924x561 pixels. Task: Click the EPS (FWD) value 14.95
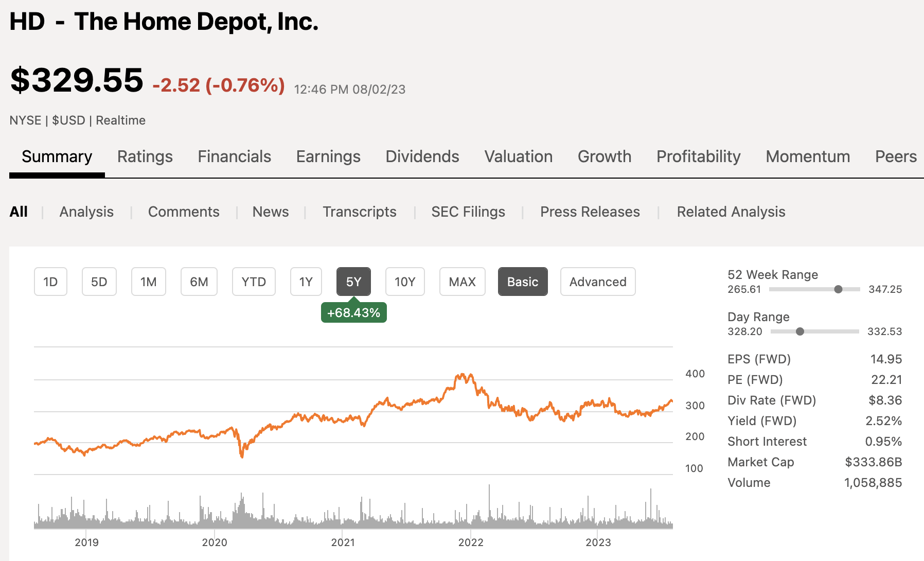886,359
